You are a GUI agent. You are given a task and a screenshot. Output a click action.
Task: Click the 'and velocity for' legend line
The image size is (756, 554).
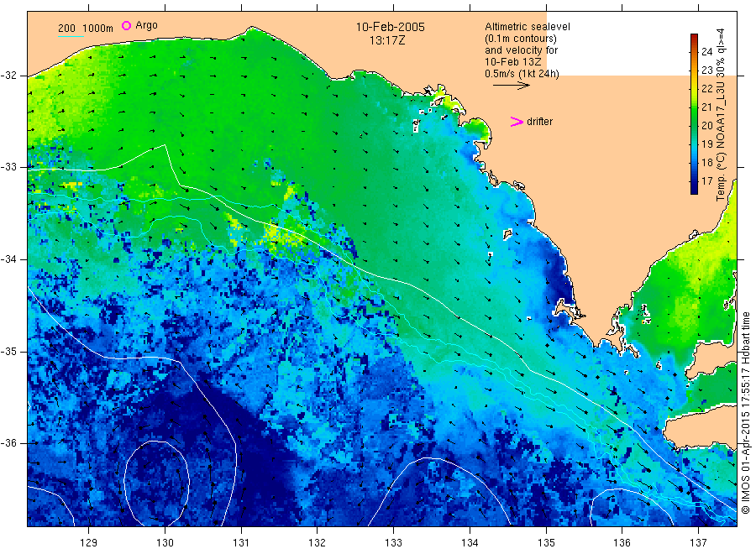click(x=521, y=50)
